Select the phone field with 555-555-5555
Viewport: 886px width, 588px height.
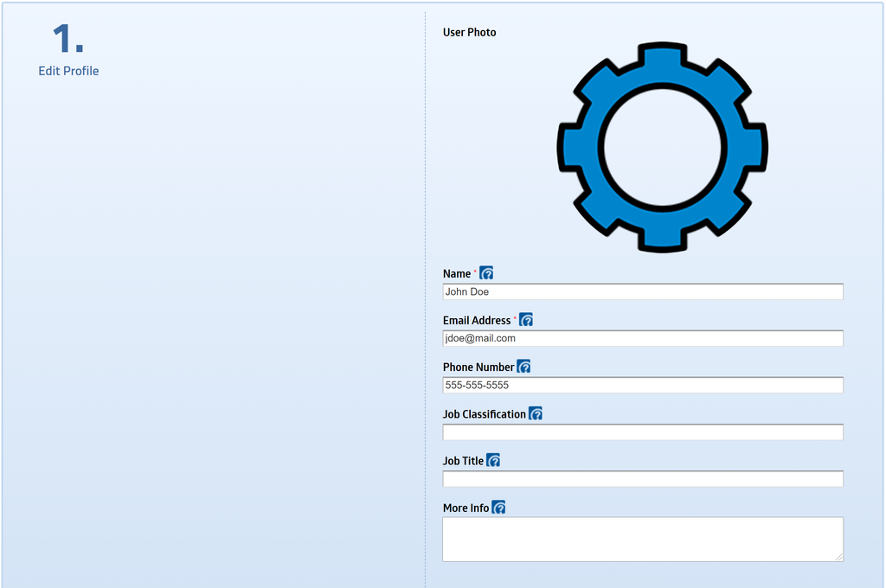tap(642, 386)
